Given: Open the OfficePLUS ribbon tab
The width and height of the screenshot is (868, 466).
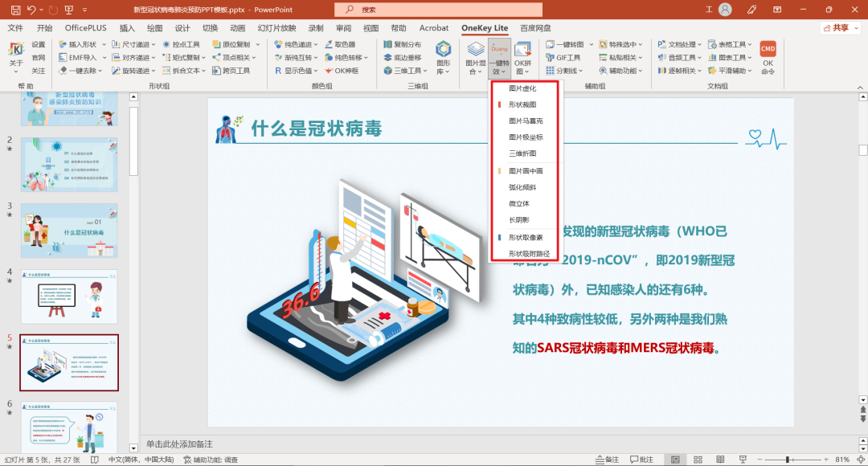Looking at the screenshot, I should click(86, 27).
